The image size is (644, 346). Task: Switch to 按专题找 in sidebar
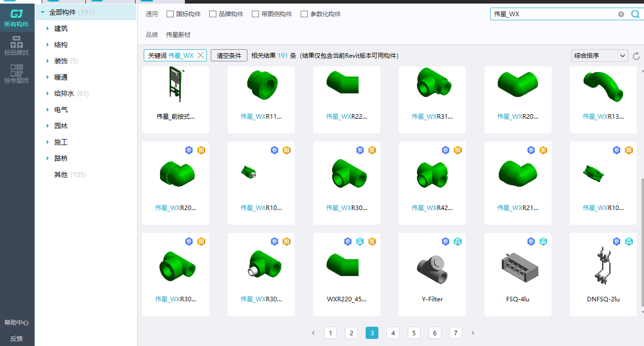[x=17, y=74]
